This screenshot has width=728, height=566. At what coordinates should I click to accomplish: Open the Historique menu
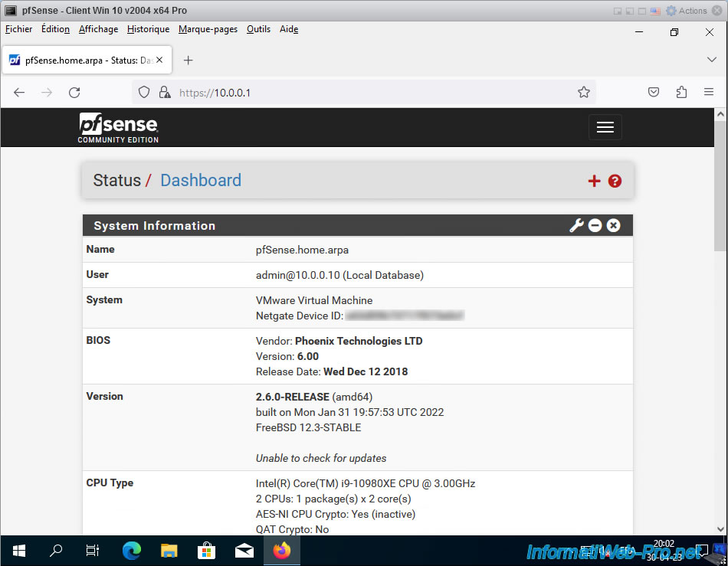(148, 29)
